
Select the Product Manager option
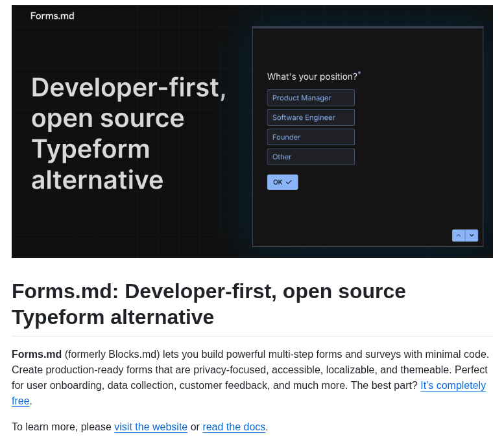coord(311,98)
